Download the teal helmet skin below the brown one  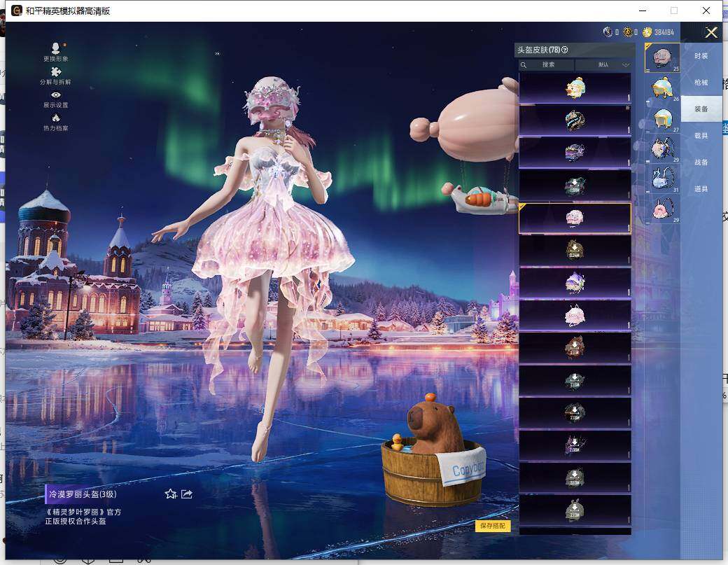(575, 380)
